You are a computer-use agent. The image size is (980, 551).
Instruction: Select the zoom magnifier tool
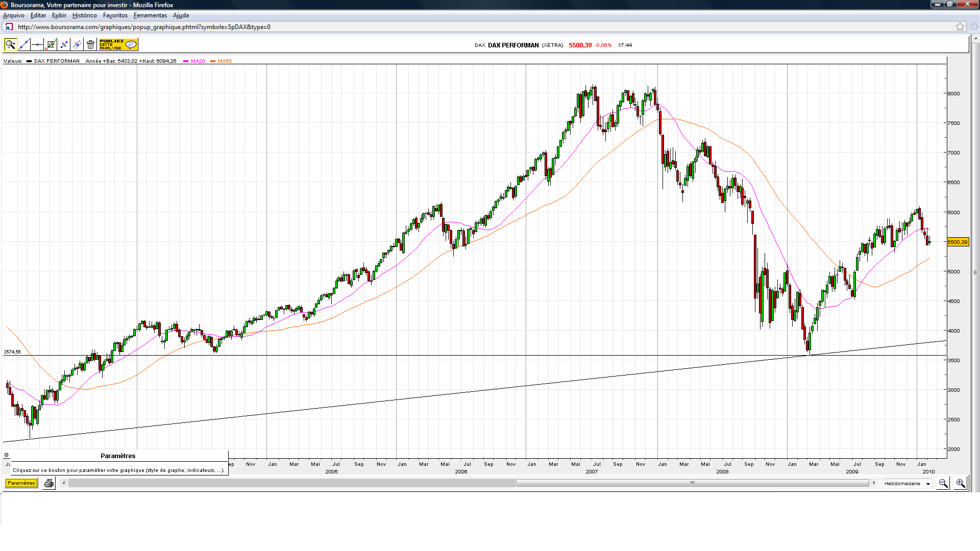click(x=10, y=45)
